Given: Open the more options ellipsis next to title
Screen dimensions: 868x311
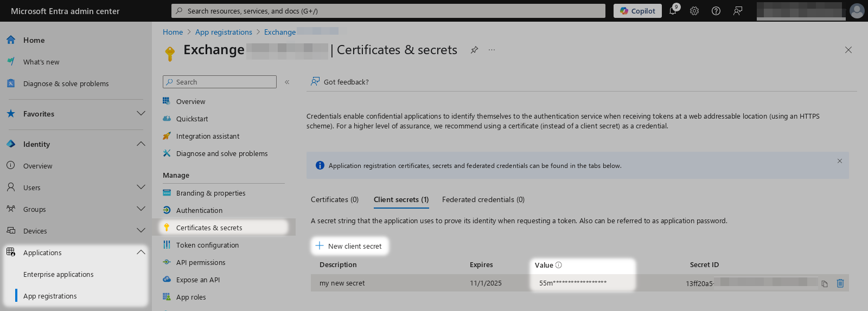Looking at the screenshot, I should click(492, 50).
